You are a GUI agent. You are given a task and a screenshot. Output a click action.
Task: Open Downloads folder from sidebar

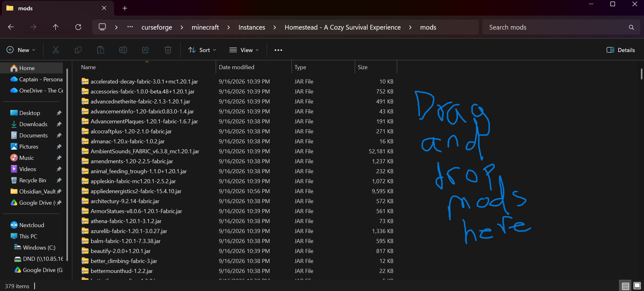coord(33,124)
